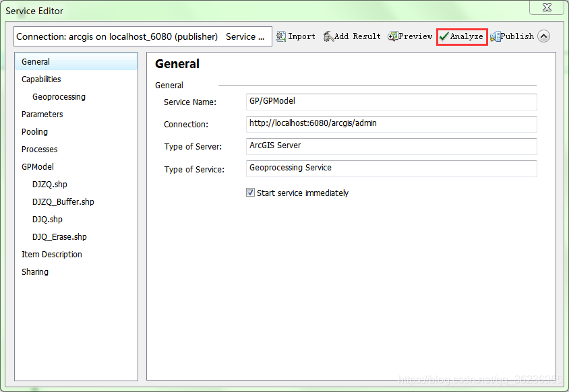Screen dimensions: 569x392
Task: Run Analyze with the green checkmark
Action: point(444,36)
